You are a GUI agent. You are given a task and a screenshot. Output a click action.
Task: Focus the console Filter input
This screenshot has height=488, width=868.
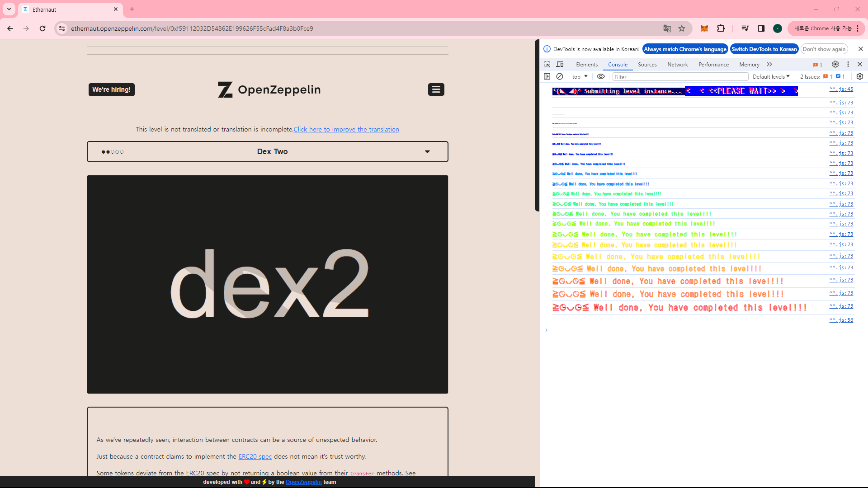680,77
